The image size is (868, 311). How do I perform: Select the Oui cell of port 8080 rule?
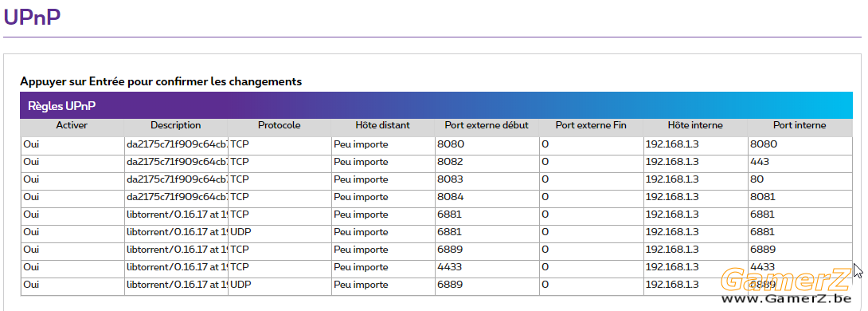(72, 144)
